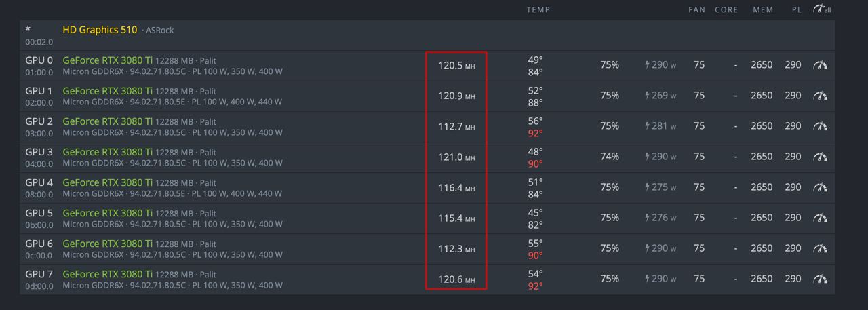This screenshot has height=310, width=868.
Task: Open the tuning gauge for GPU 5
Action: coord(821,218)
